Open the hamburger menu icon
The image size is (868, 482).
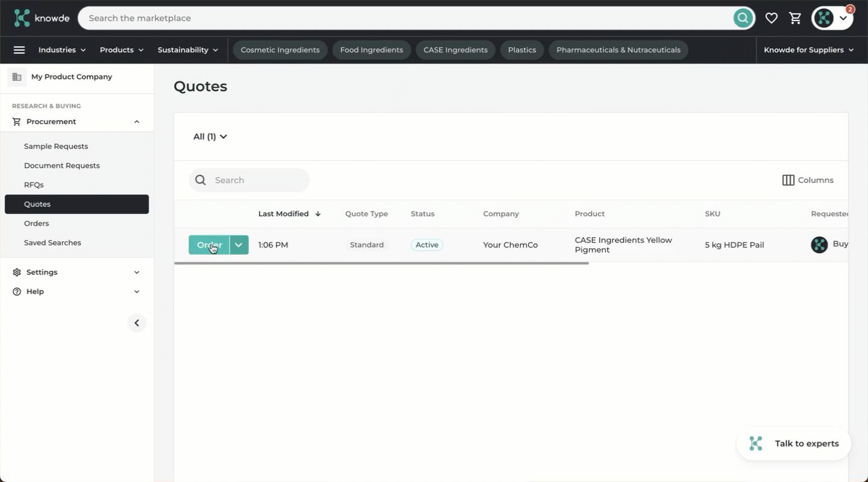pyautogui.click(x=19, y=50)
